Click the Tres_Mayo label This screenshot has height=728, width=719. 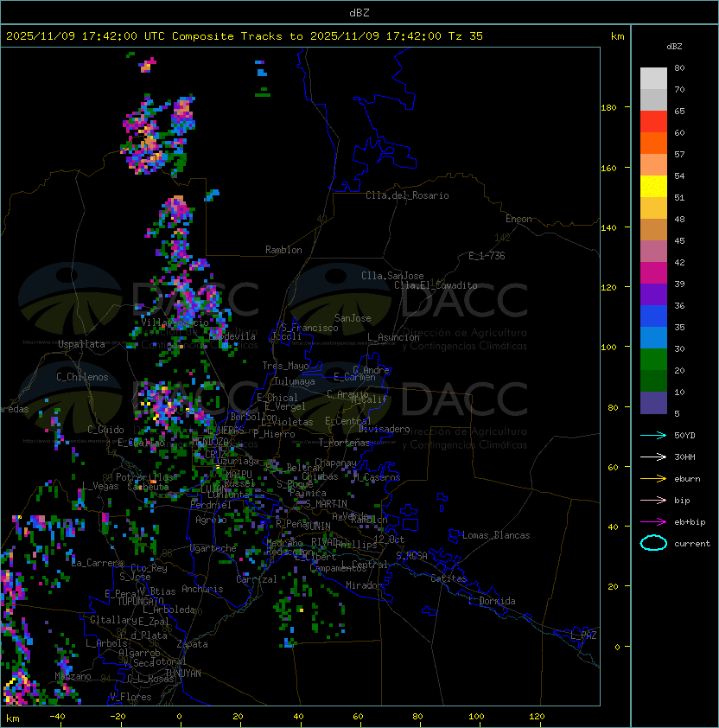click(285, 366)
